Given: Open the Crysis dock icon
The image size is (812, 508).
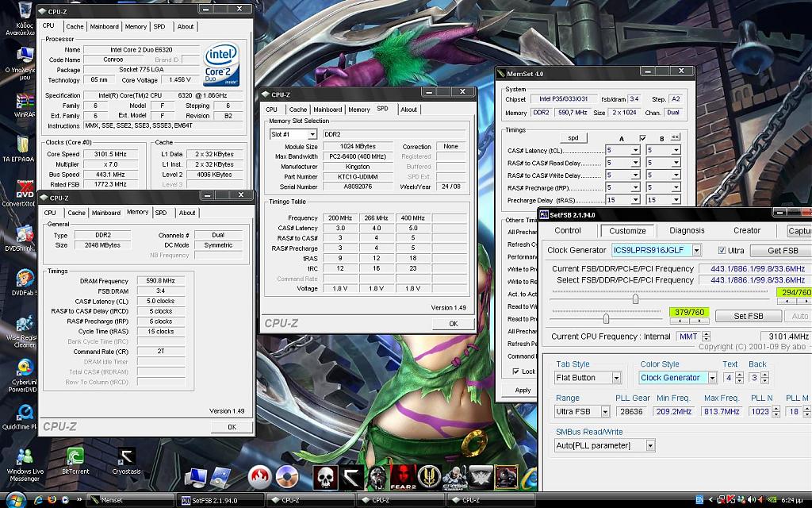Looking at the screenshot, I should coord(454,477).
